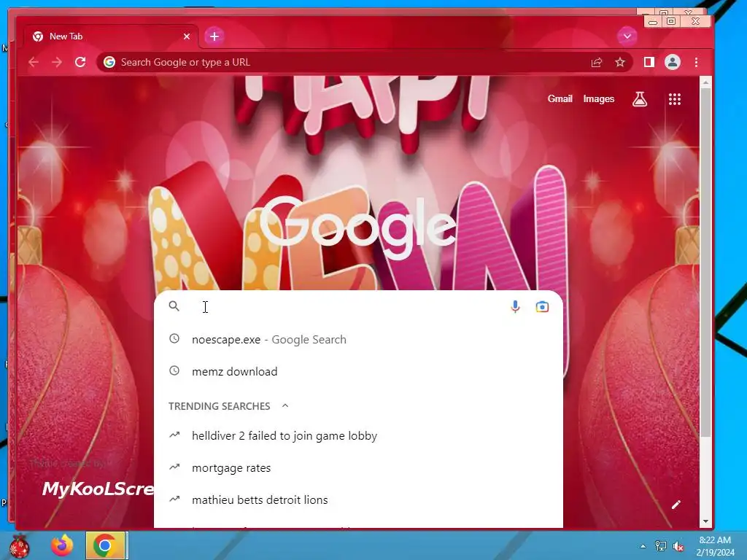This screenshot has height=560, width=747.
Task: Choose mathieu betts detroit lions suggestion
Action: (358, 500)
